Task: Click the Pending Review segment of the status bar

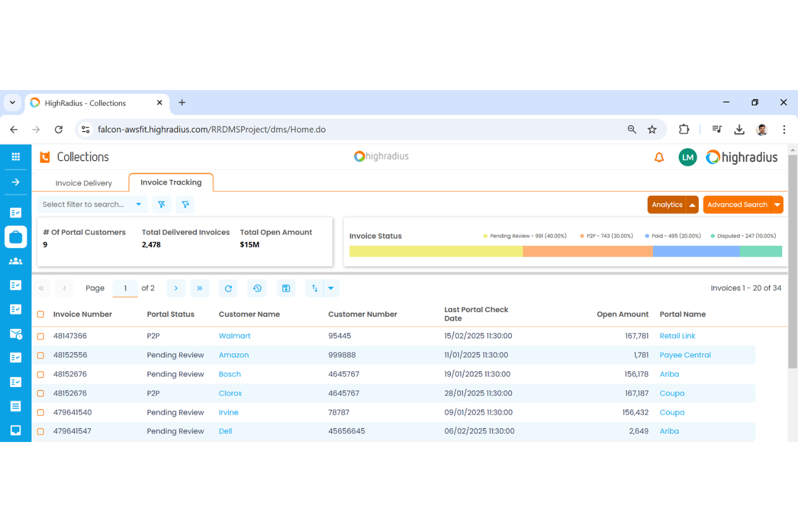Action: tap(436, 251)
